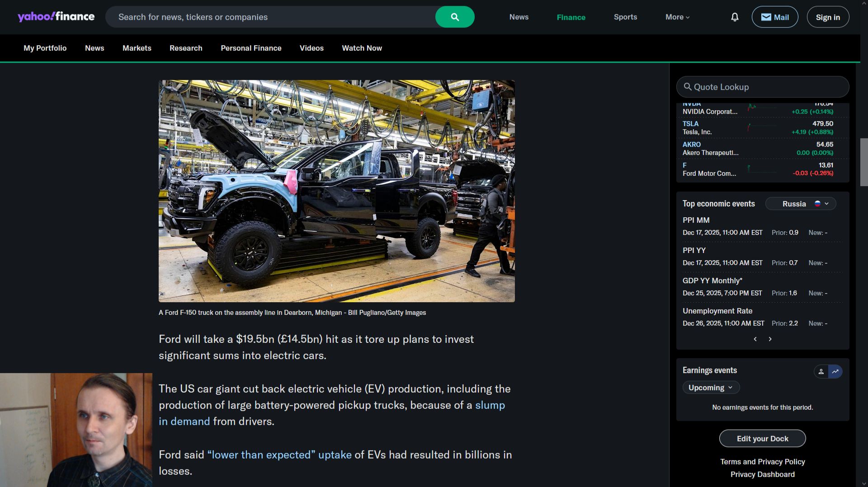
Task: Open the Research section
Action: pyautogui.click(x=186, y=48)
